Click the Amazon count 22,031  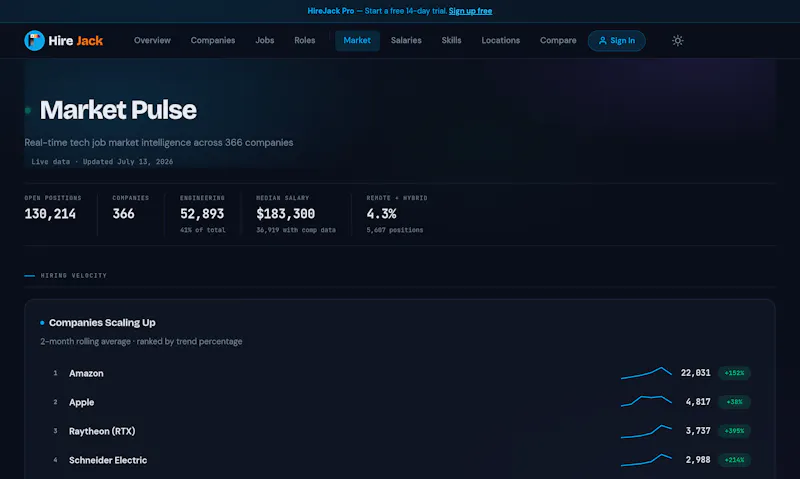coord(695,373)
